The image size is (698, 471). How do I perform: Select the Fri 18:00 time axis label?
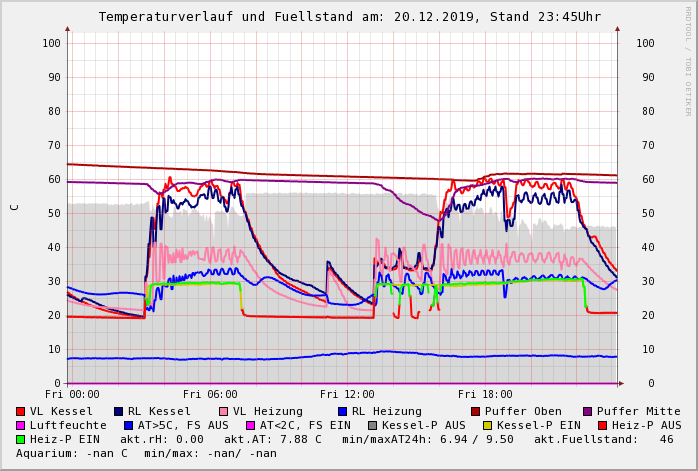(484, 395)
